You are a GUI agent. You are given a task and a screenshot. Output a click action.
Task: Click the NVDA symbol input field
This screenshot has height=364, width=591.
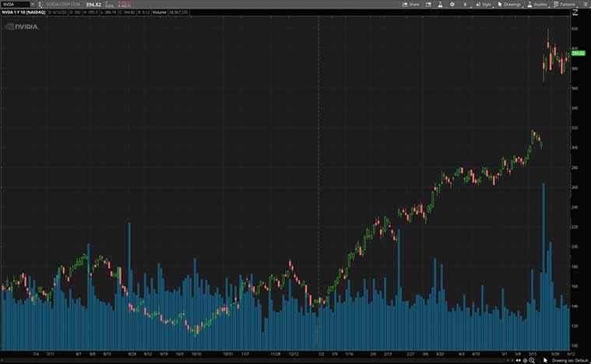(x=15, y=4)
